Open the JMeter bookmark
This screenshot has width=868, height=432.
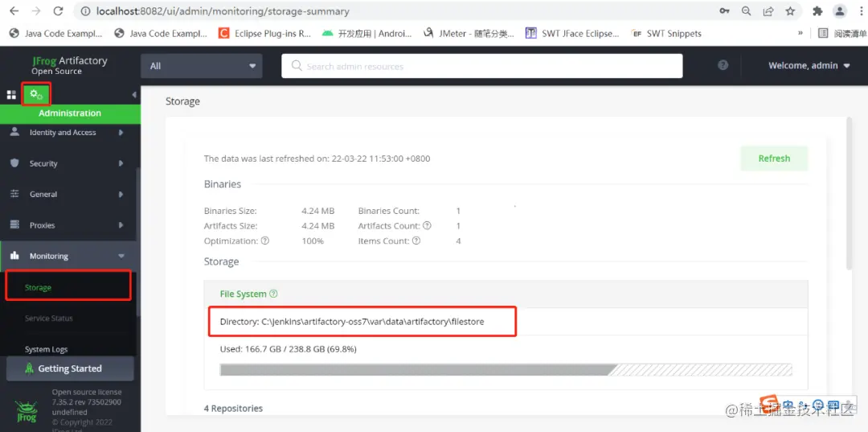(x=469, y=33)
